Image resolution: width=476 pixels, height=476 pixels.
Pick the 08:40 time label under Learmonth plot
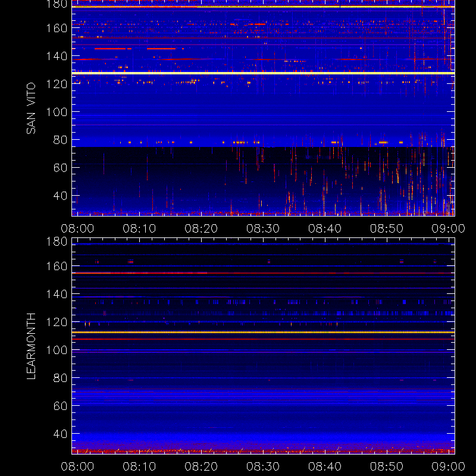click(325, 466)
